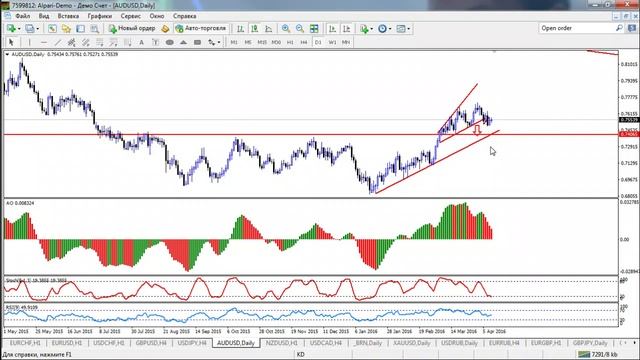Switch to M1 timeframe
This screenshot has height=360, width=640.
[234, 42]
